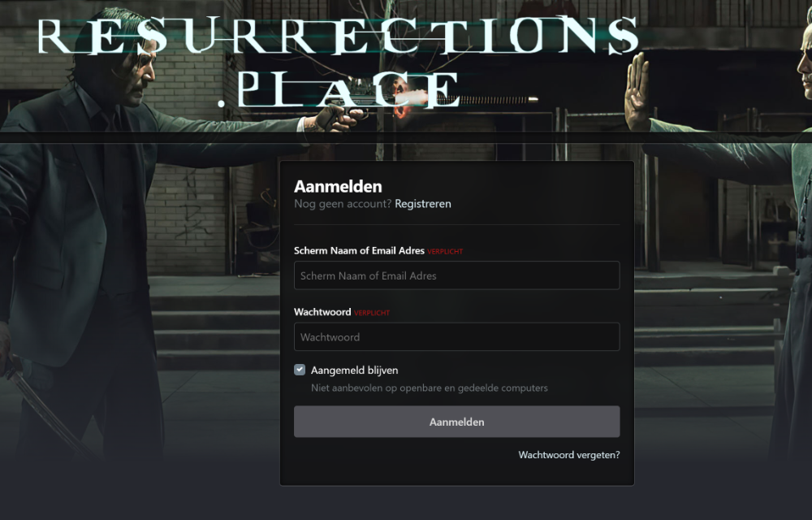Click the Wachtwoord field label
Screen dimensions: 812x520
322,312
